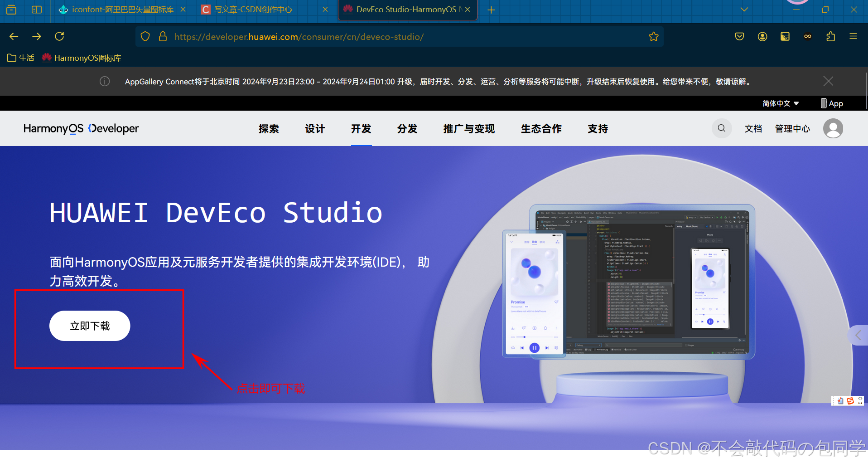This screenshot has width=868, height=463.
Task: Open the 管理中心 link
Action: 792,129
